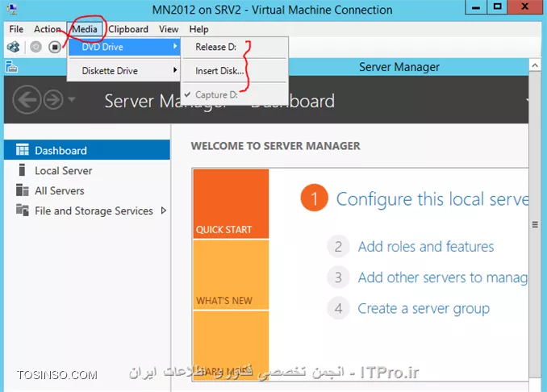Image resolution: width=547 pixels, height=392 pixels.
Task: Choose Insert Disk... option
Action: pos(234,71)
